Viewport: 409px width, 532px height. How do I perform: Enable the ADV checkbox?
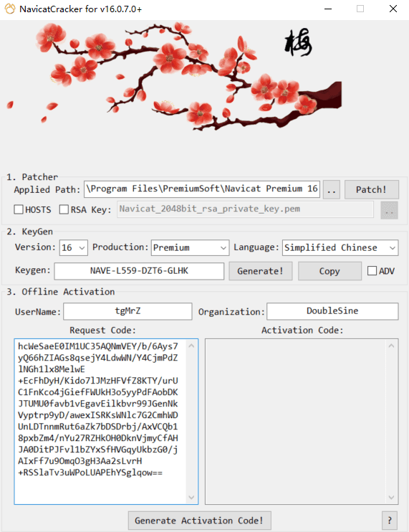point(372,271)
